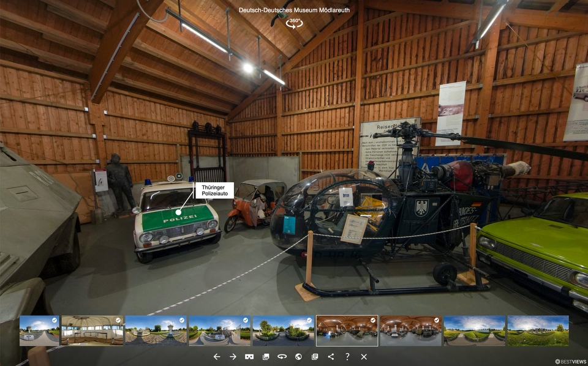Share this virtual tour
The image size is (588, 366).
[x=331, y=356]
